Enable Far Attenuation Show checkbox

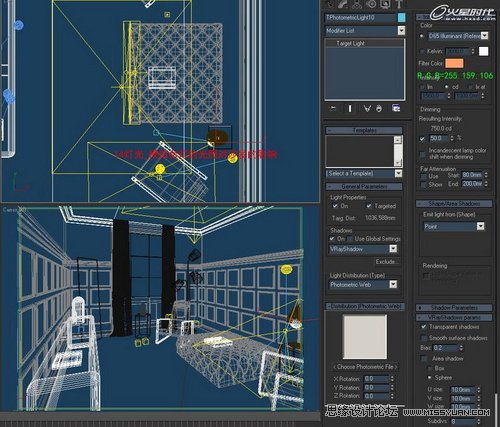coord(423,184)
